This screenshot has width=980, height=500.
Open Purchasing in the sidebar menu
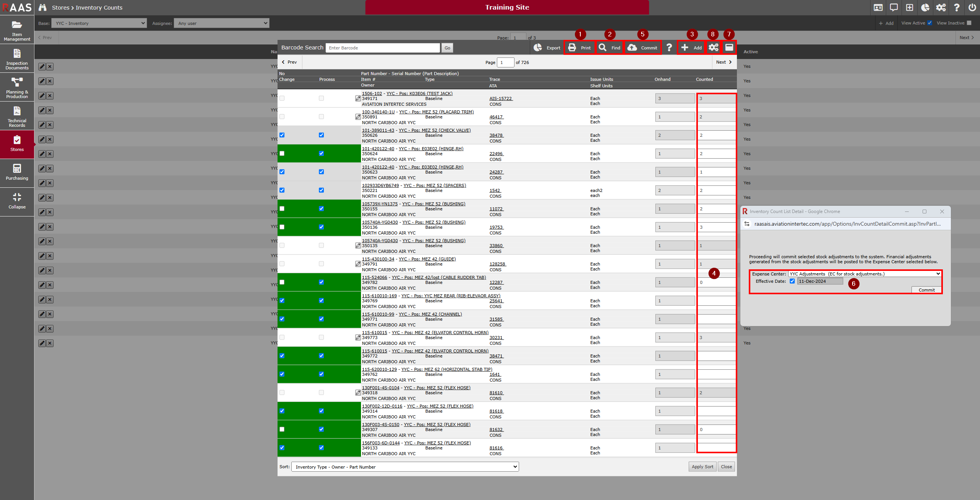point(17,172)
